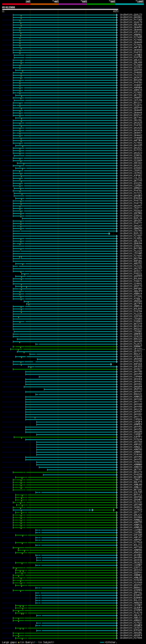Viewport: 146px width, 644px height.
Task: Pick hit label UniRef100_Q10HD0
Action: point(131,555)
